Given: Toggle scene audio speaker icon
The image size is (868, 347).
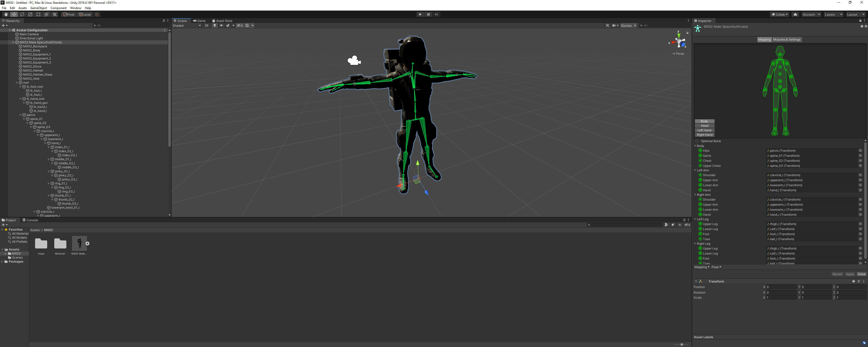Looking at the screenshot, I should pos(221,26).
